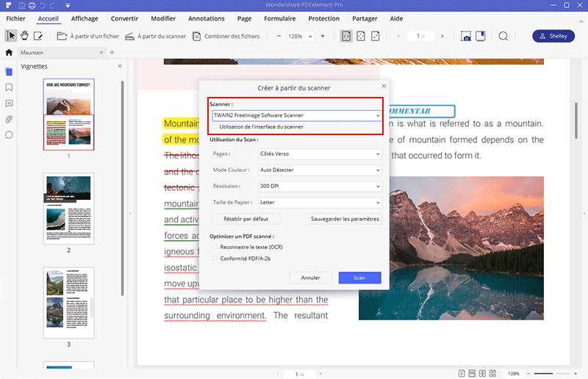Enable Utilisation de l'interface du scanner
Screen dimensions: 588x379
215,127
